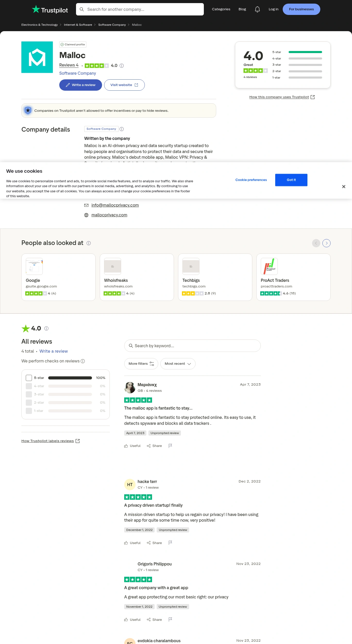Screen dimensions: 352x644
Task: Flag hacke terr's review
Action: pyautogui.click(x=170, y=543)
